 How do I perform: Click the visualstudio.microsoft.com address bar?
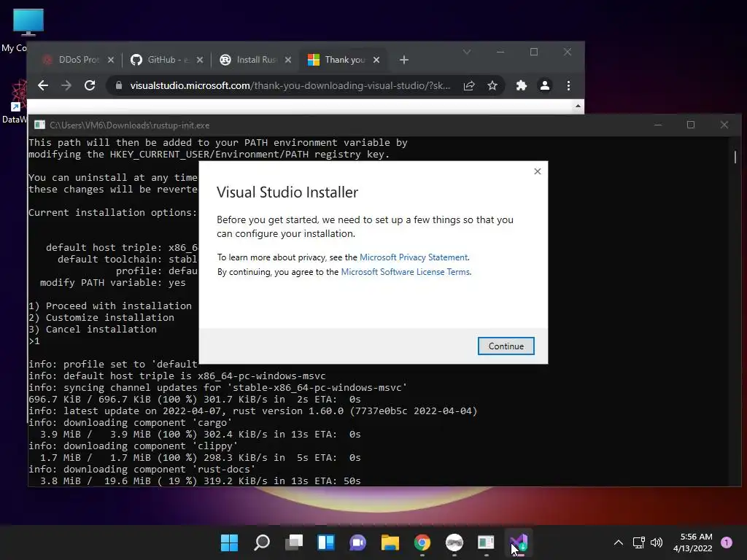tap(290, 86)
